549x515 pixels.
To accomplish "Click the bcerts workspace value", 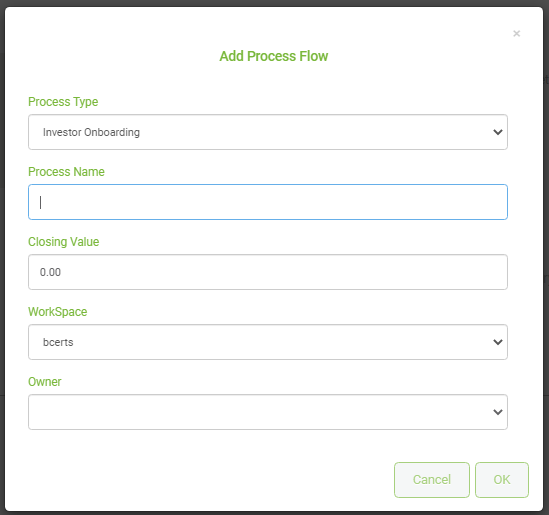I will (x=58, y=342).
